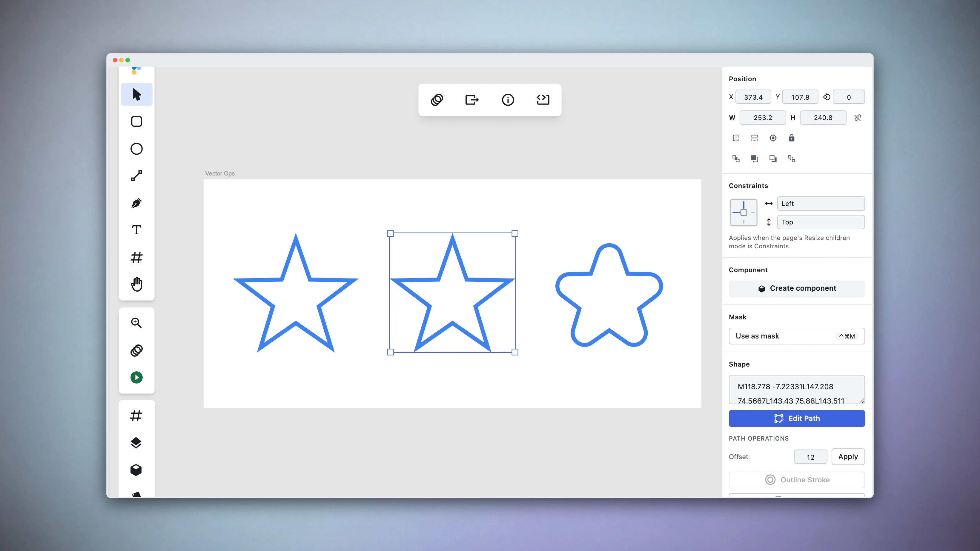The height and width of the screenshot is (551, 980).
Task: Open the hash panel above Layers icon
Action: [136, 415]
